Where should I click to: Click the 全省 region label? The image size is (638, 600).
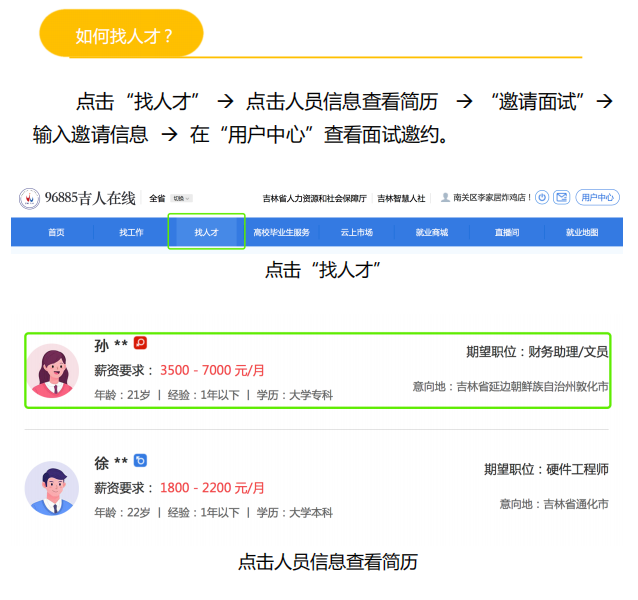click(x=157, y=199)
